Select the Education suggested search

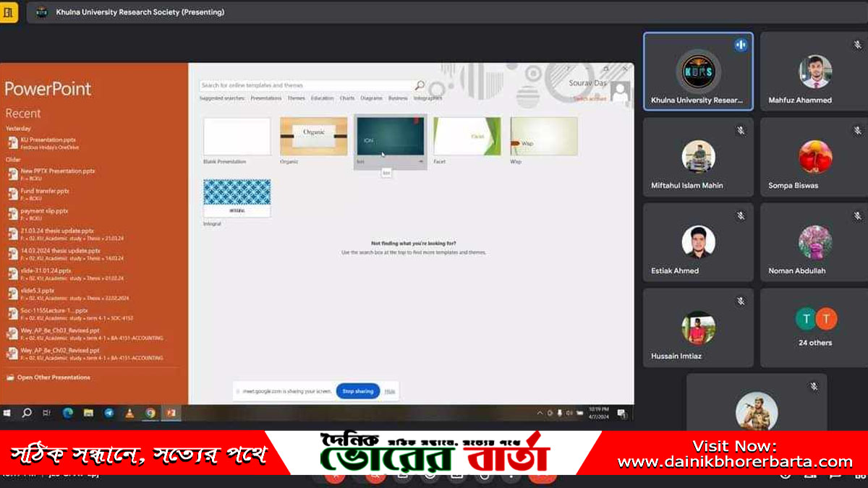tap(322, 98)
